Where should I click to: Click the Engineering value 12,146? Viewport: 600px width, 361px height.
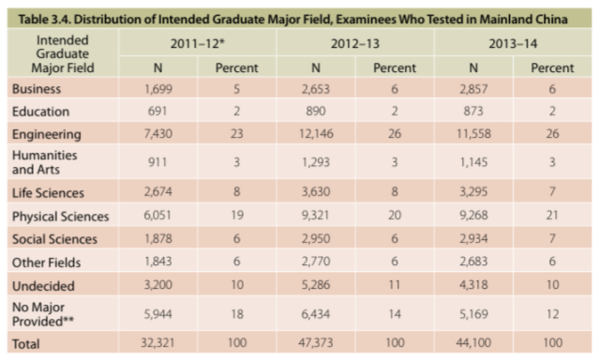[316, 134]
